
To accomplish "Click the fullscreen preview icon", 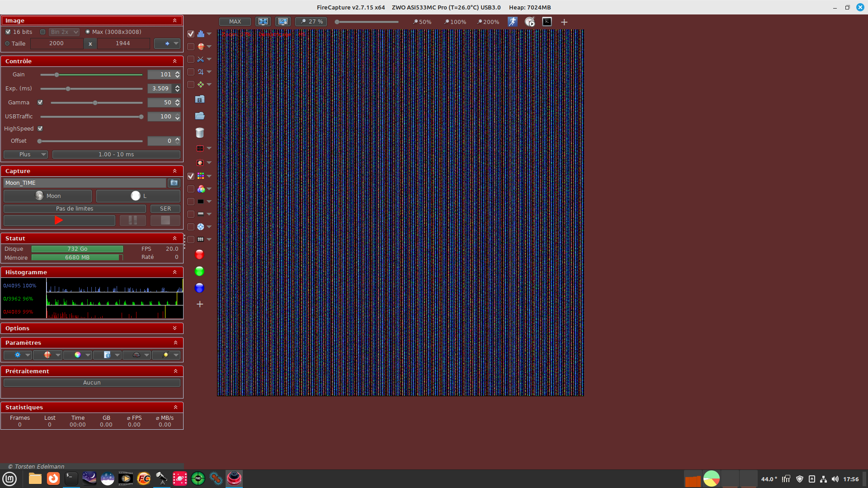I will pos(263,22).
